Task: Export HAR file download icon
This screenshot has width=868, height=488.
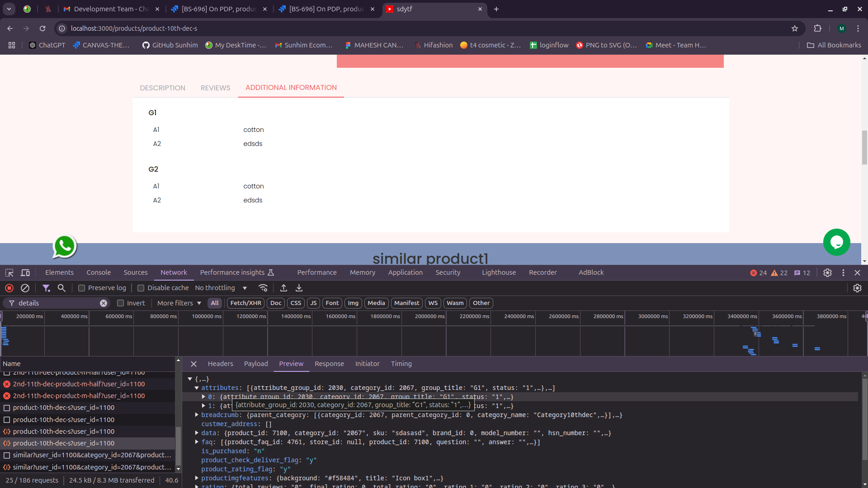Action: click(x=299, y=288)
